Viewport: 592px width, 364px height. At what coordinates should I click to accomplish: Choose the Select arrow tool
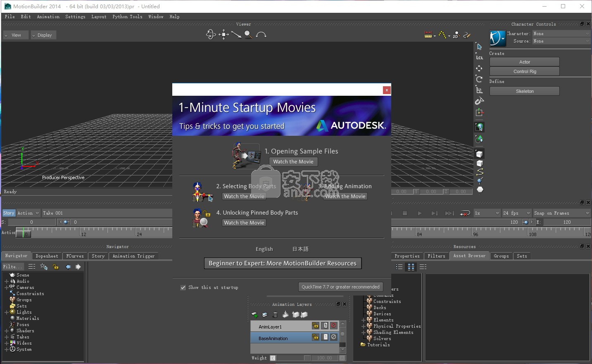[x=479, y=47]
